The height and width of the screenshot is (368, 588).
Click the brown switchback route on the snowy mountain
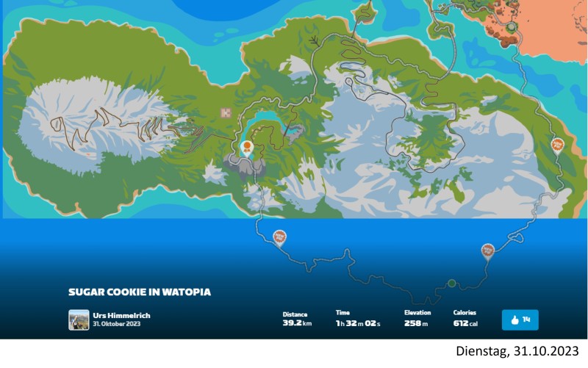tap(110, 127)
